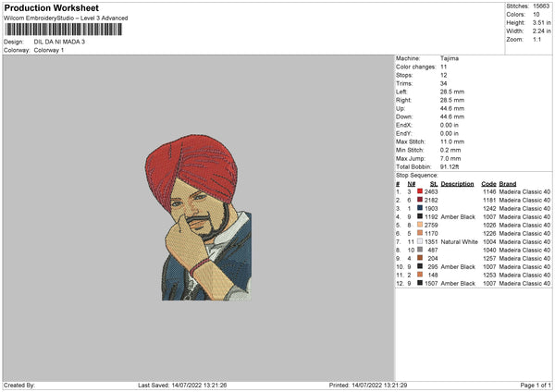Screen dimensions: 555x392
Task: Select the gray swatch for code 1040
Action: 420,250
